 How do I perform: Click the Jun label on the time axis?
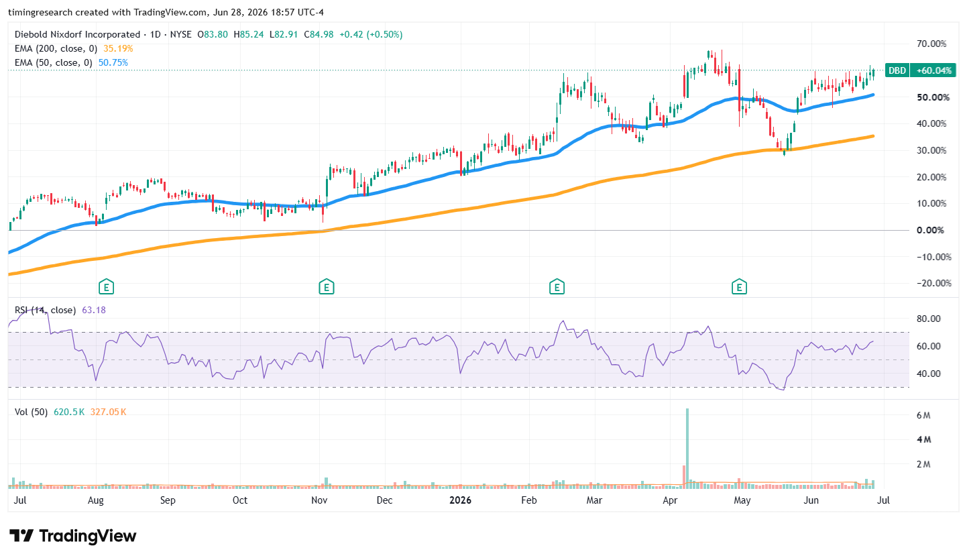[811, 500]
